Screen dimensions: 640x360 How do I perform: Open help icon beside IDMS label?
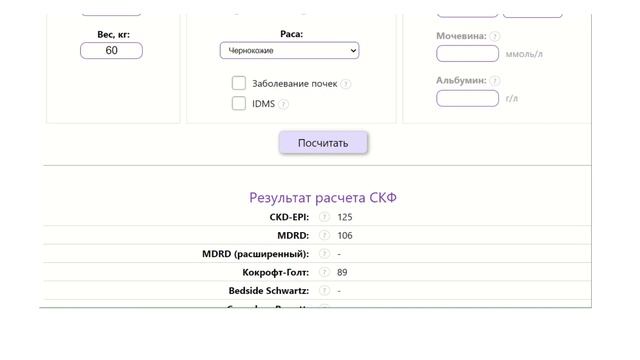283,104
